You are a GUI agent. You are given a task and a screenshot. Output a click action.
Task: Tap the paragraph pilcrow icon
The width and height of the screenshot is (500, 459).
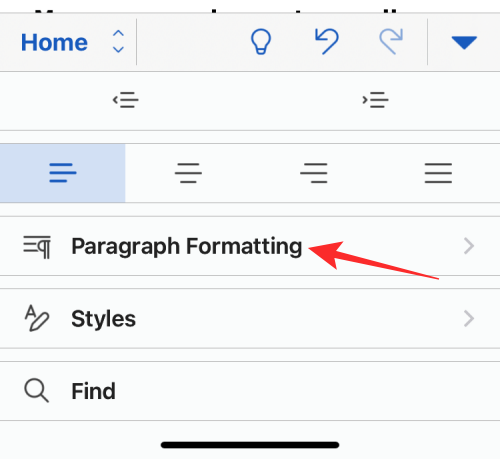point(37,247)
